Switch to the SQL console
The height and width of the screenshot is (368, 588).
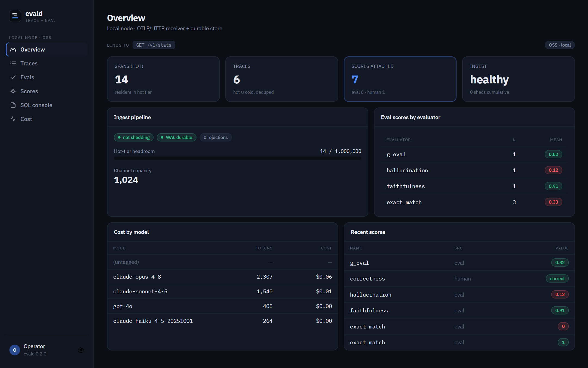47,105
